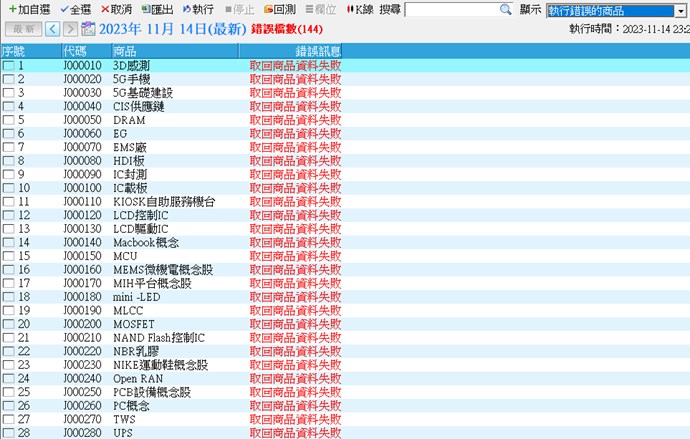
Task: Toggle the checkbox for TWS row
Action: [x=8, y=419]
